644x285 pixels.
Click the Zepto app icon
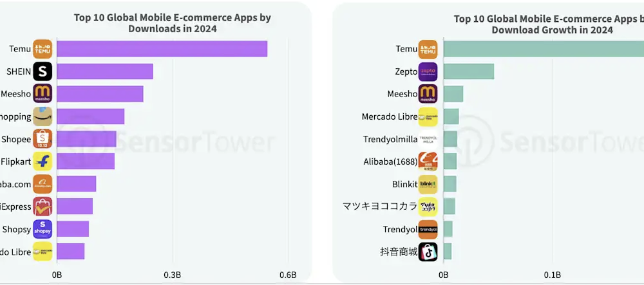coord(428,72)
